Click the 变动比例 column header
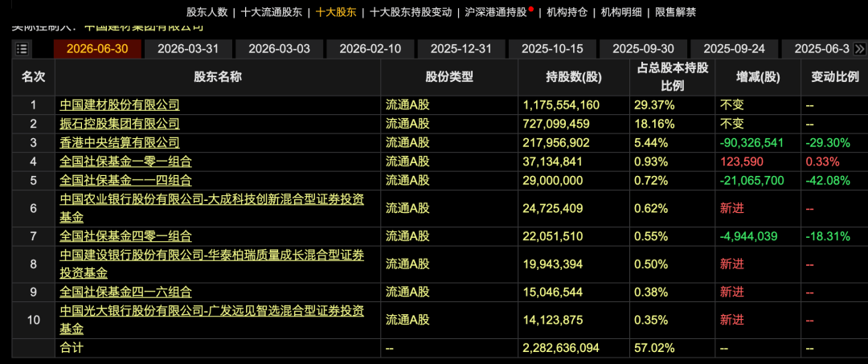Screen dimensions: 868x364 point(834,77)
